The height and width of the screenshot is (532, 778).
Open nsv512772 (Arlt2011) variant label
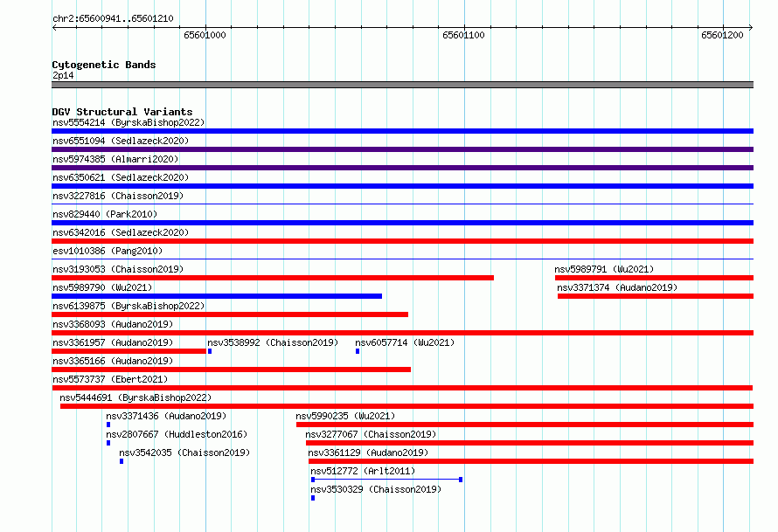(x=363, y=471)
